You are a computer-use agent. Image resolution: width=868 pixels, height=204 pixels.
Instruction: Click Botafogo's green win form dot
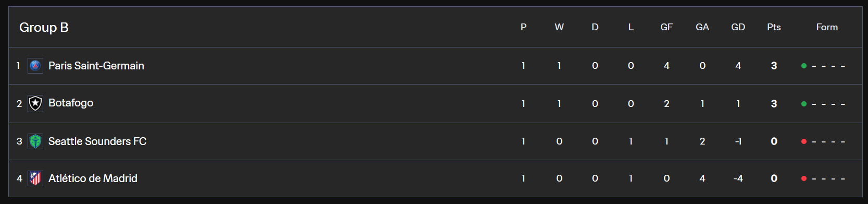click(804, 104)
